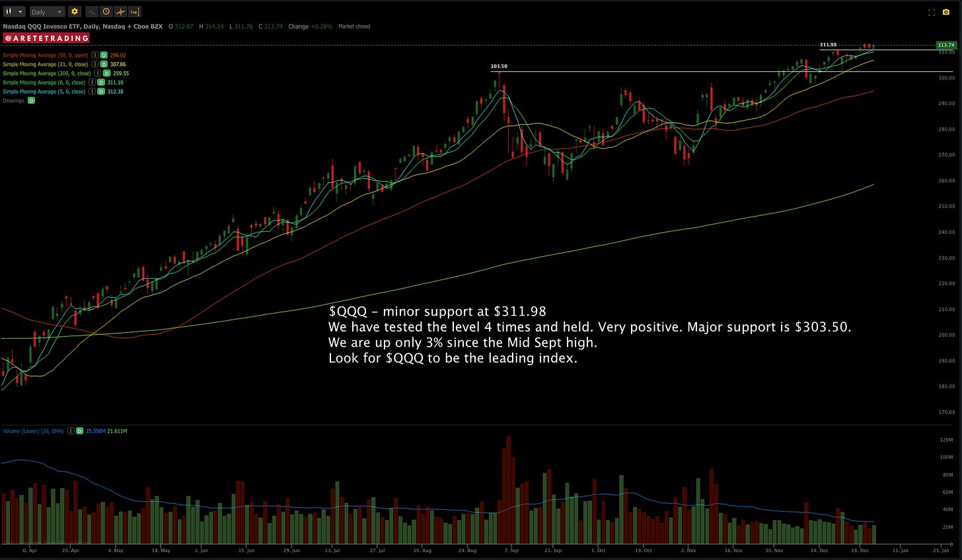The width and height of the screenshot is (962, 560).
Task: Click the 28. Dec date axis label
Action: (x=860, y=550)
